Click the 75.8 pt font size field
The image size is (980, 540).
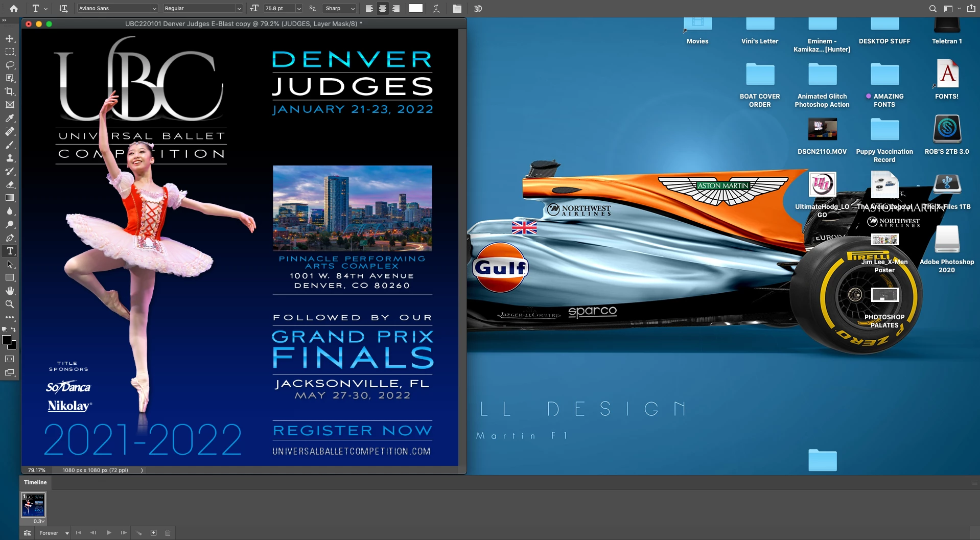point(278,9)
